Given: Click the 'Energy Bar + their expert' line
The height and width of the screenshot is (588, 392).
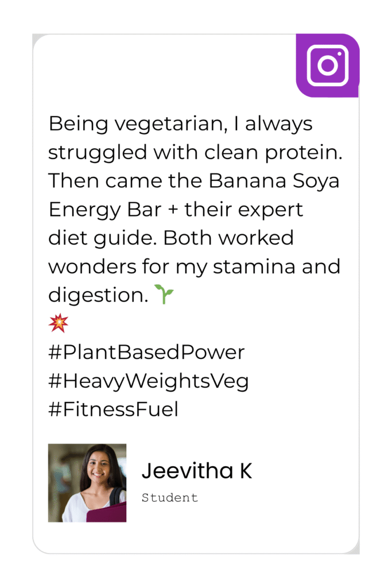Looking at the screenshot, I should click(x=176, y=210).
